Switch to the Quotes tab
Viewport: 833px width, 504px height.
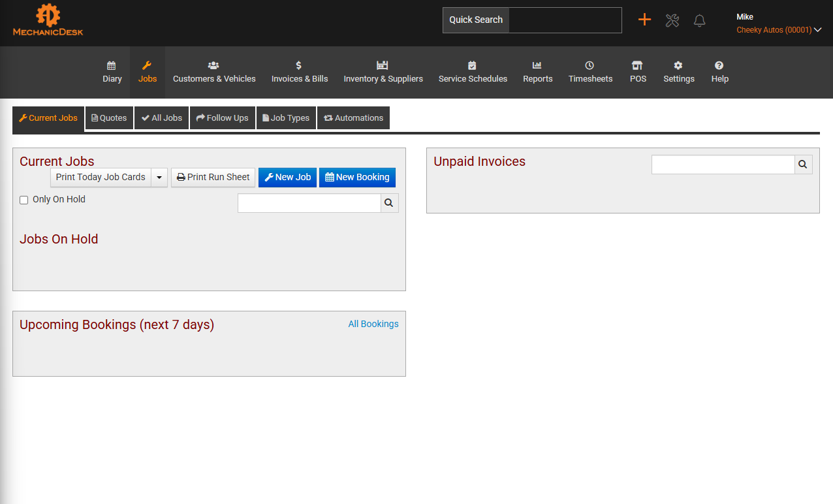point(108,118)
